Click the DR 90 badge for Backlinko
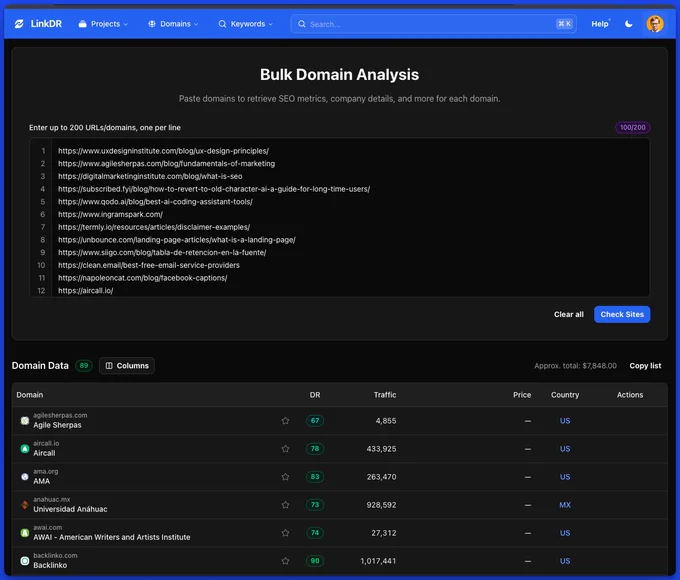 coord(315,560)
